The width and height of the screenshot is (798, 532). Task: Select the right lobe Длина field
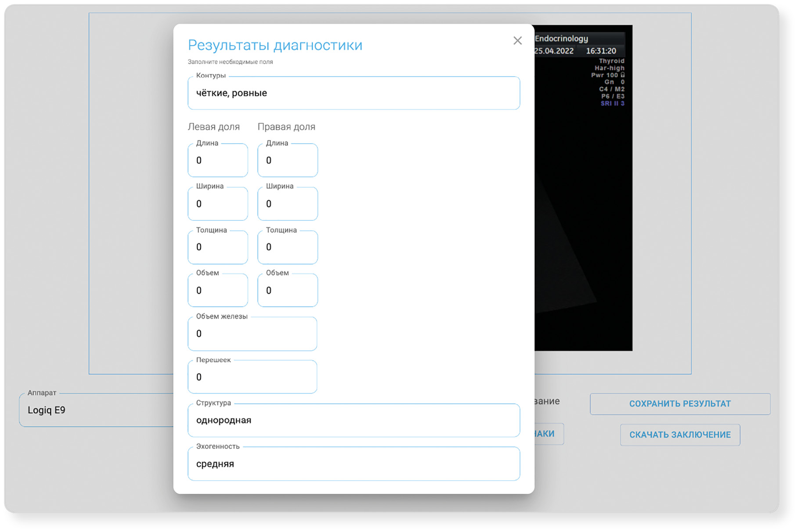(287, 161)
